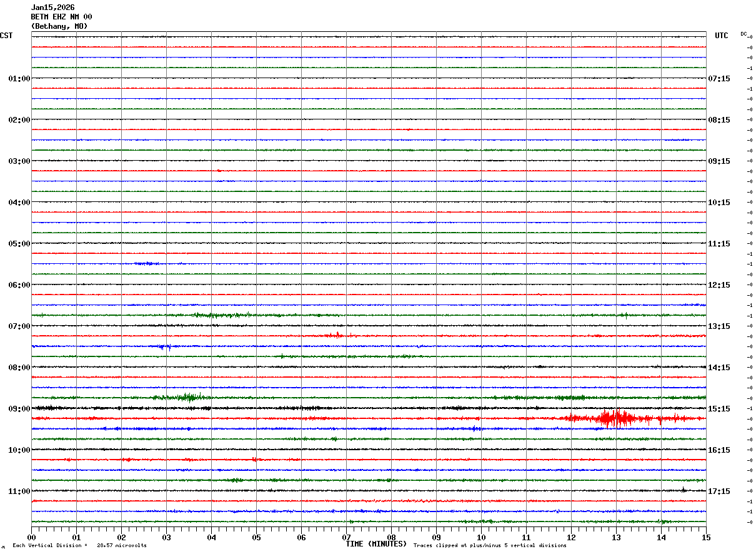Click minute 09 on the time axis
The image size is (756, 554).
436,537
